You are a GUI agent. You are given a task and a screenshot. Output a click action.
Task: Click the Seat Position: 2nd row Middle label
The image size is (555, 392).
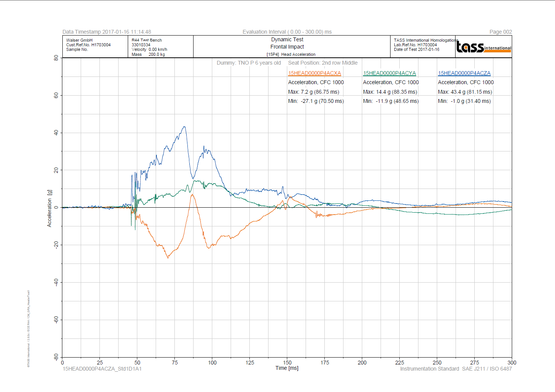point(323,63)
